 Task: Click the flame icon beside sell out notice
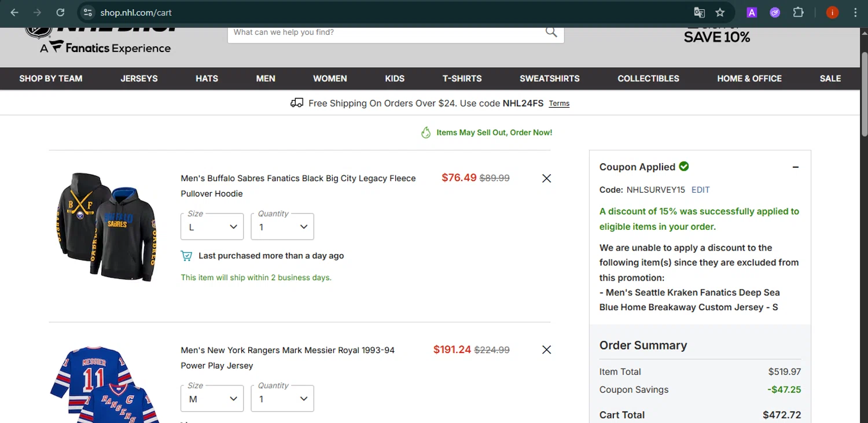(x=426, y=133)
